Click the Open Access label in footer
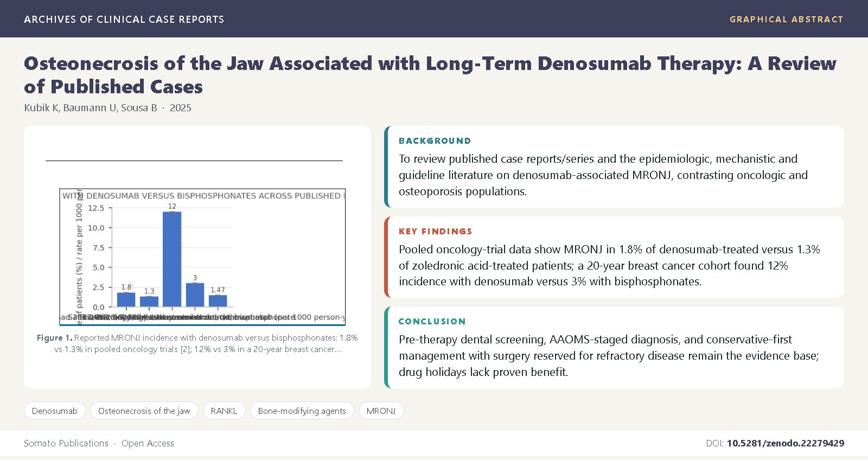The width and height of the screenshot is (868, 460). pos(148,443)
